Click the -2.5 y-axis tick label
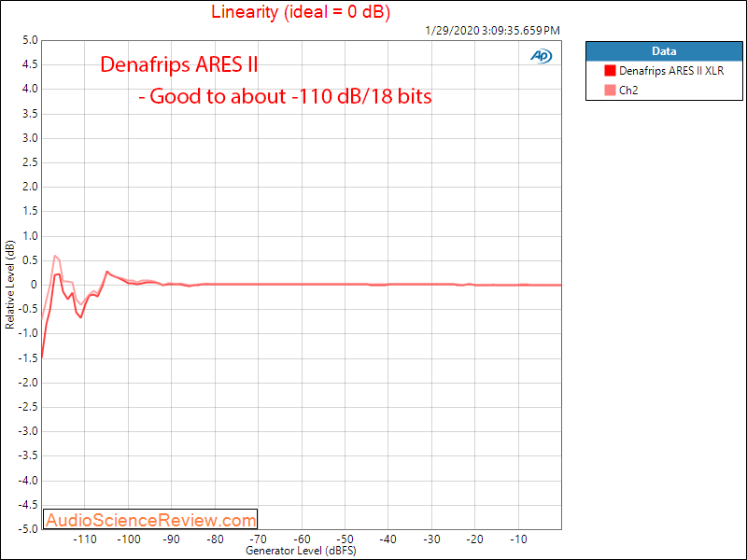Image resolution: width=747 pixels, height=560 pixels. pos(28,407)
